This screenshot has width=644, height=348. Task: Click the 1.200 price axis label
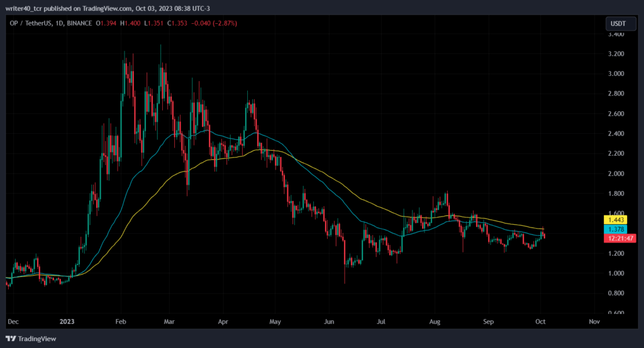tap(616, 254)
